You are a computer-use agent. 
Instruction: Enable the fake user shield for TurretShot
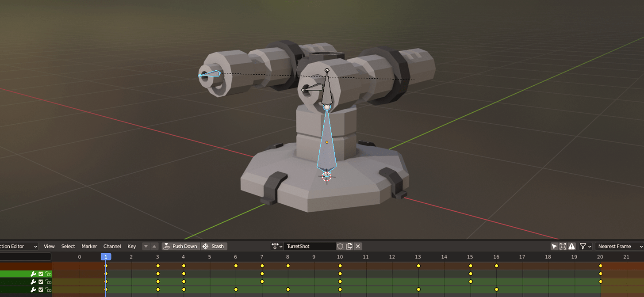(x=339, y=246)
